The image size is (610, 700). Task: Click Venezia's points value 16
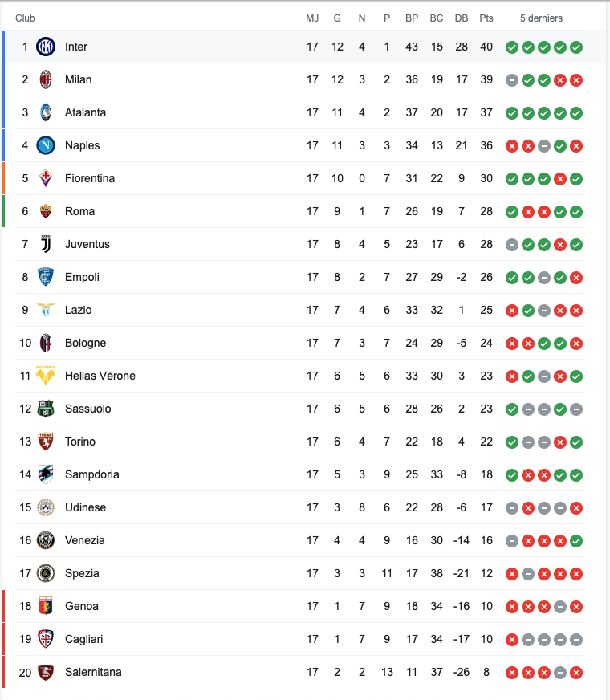(x=486, y=540)
